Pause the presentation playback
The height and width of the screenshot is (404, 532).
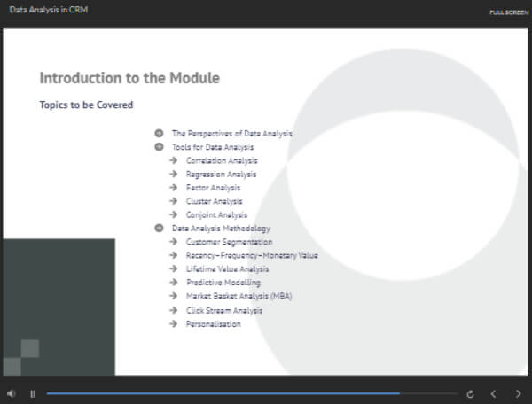(33, 394)
